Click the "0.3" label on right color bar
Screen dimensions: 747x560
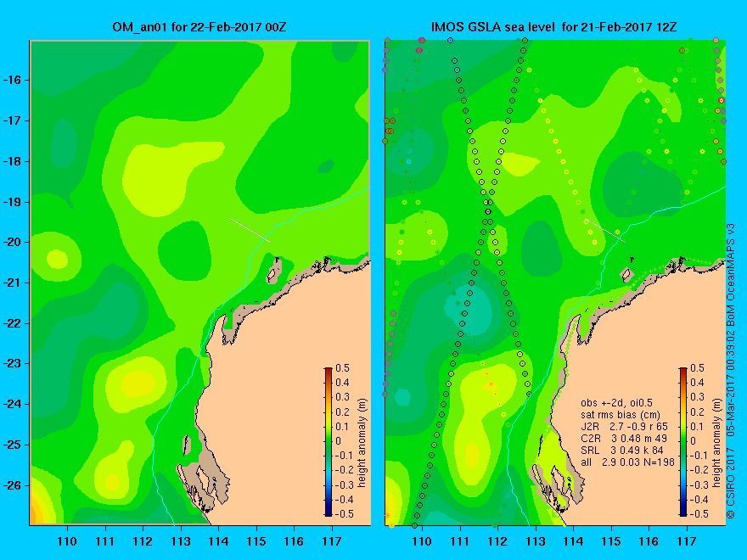[697, 397]
